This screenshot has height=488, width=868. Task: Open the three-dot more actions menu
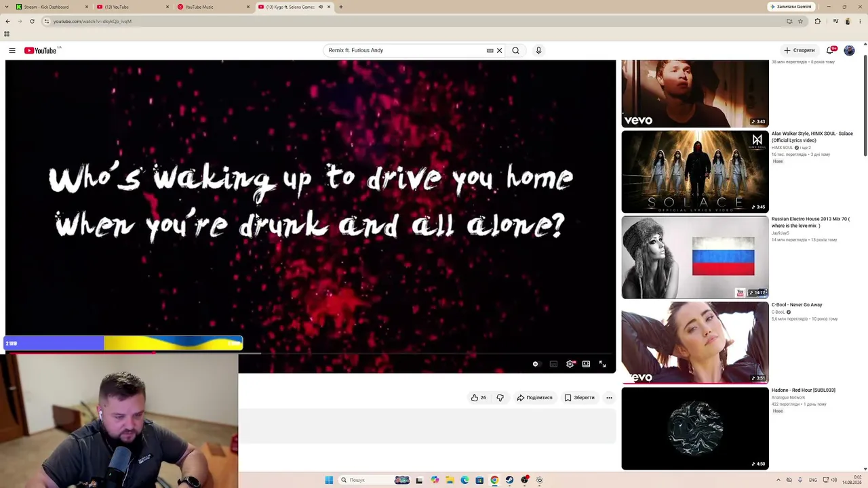(609, 398)
